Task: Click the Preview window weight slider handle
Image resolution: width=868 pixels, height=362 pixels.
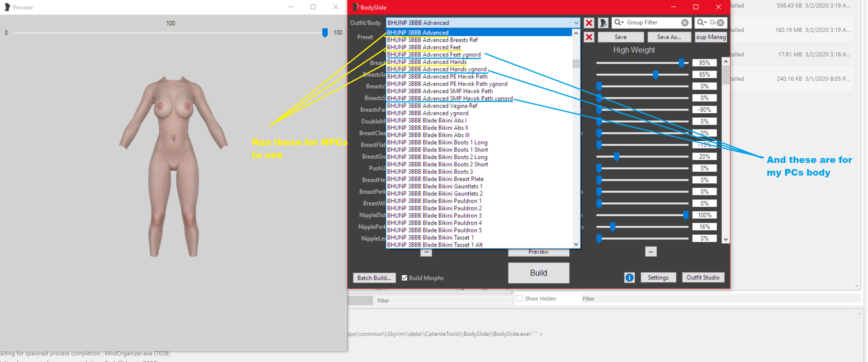Action: (x=325, y=33)
